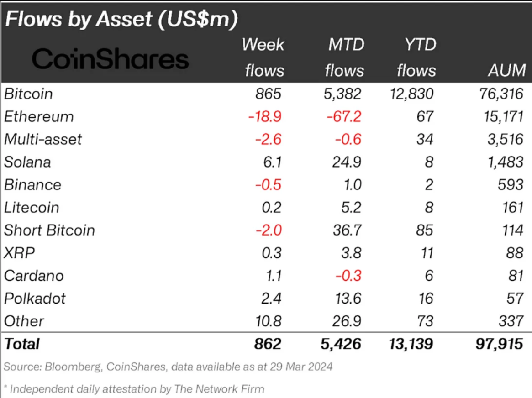Click Binance's -0.5 weekly flow value

coord(268,185)
